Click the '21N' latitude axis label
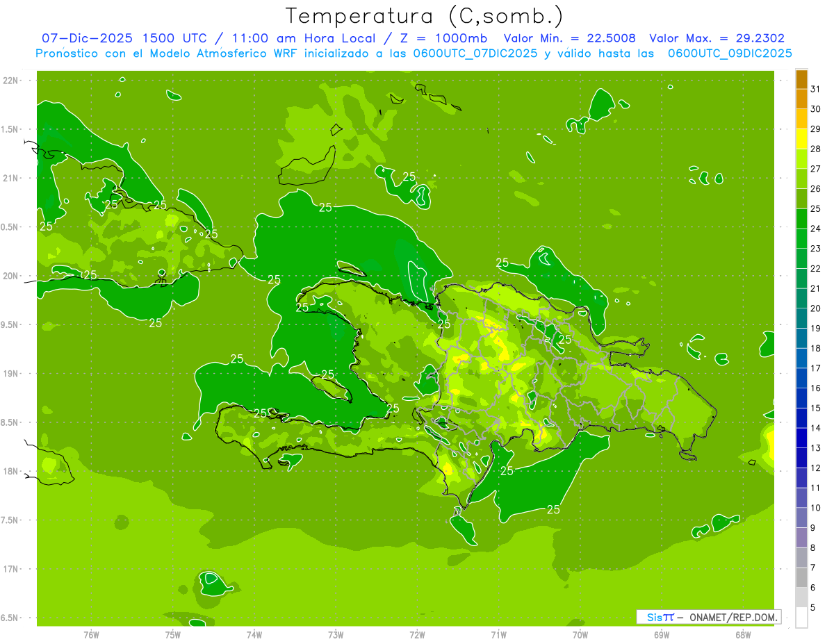 click(x=10, y=178)
